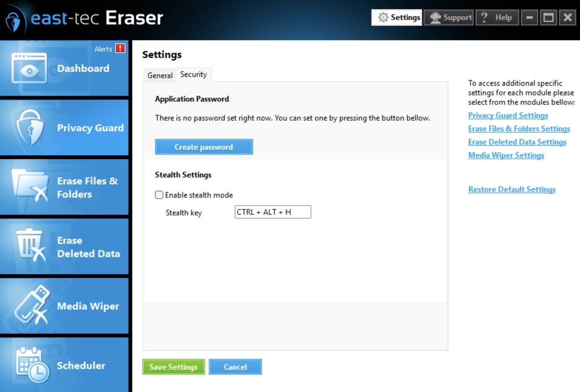Screen dimensions: 580x392
Task: Click the Help question mark icon
Action: coord(484,17)
